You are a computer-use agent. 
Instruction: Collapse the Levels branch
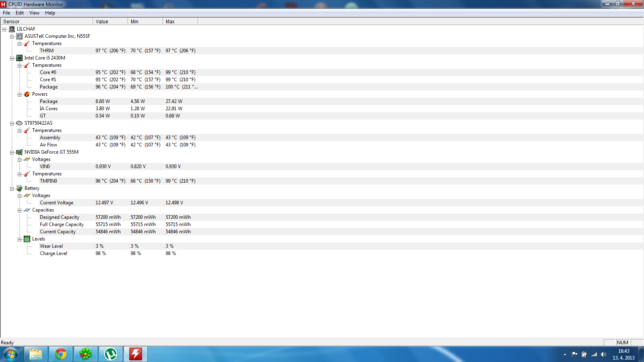(x=19, y=239)
